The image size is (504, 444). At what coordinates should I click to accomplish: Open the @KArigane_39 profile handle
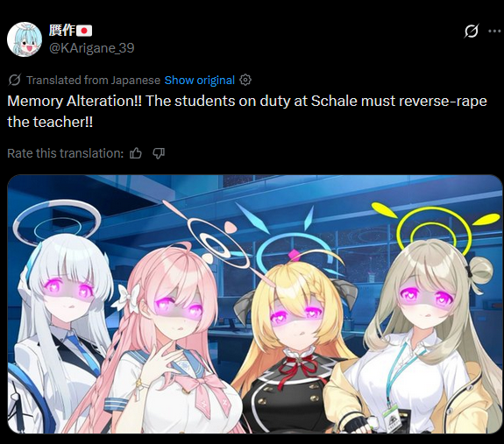click(x=92, y=48)
